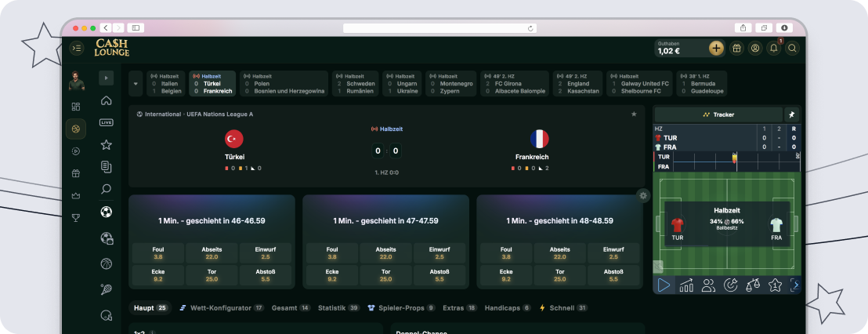
Task: Switch to the Spieler-Props tab
Action: click(x=401, y=308)
